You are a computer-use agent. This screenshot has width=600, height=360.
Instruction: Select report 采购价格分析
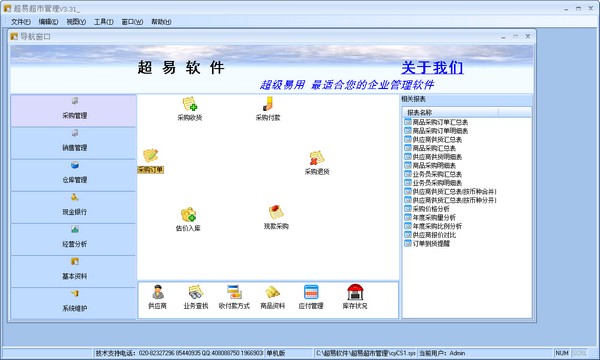coord(427,209)
